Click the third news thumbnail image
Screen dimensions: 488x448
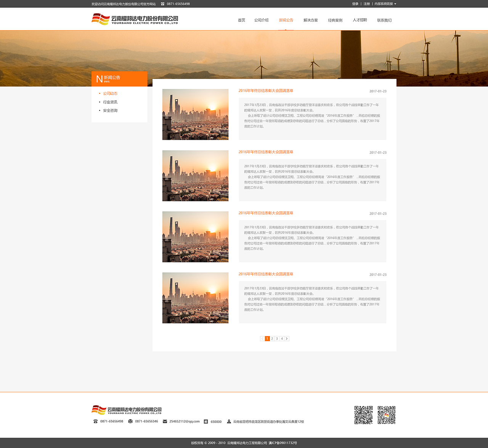195,237
